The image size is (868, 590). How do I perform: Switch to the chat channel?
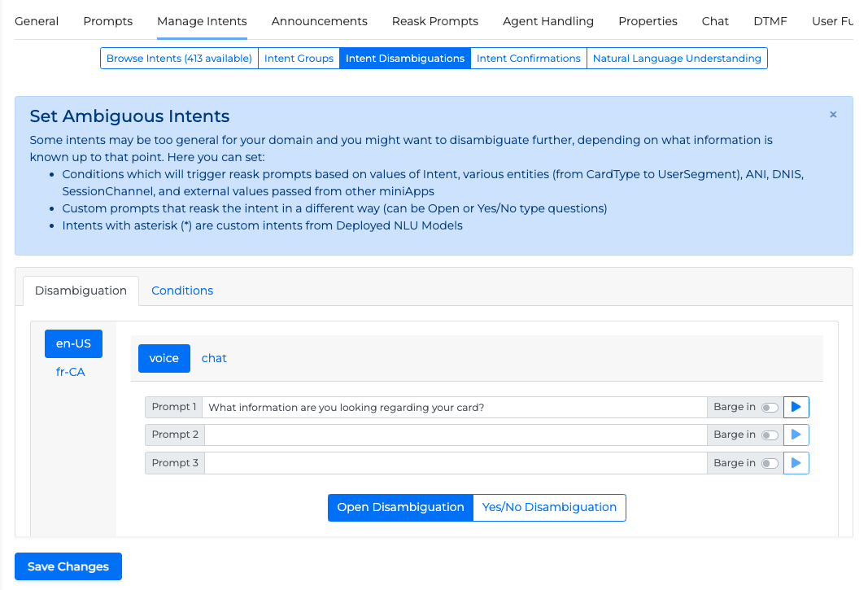click(214, 358)
